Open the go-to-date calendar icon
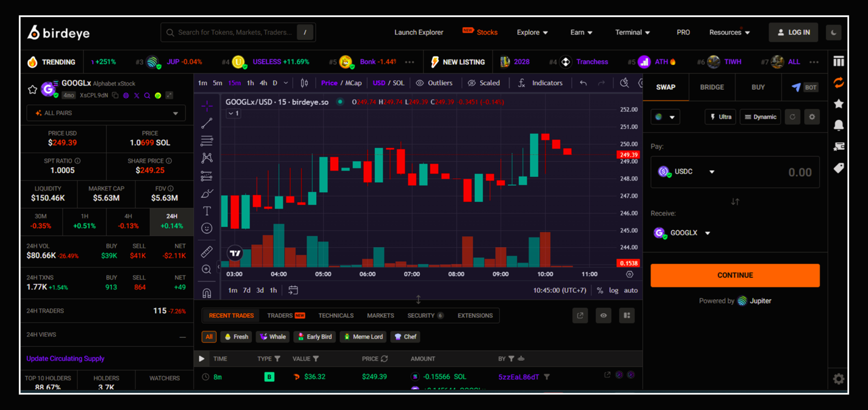This screenshot has width=868, height=410. click(293, 290)
